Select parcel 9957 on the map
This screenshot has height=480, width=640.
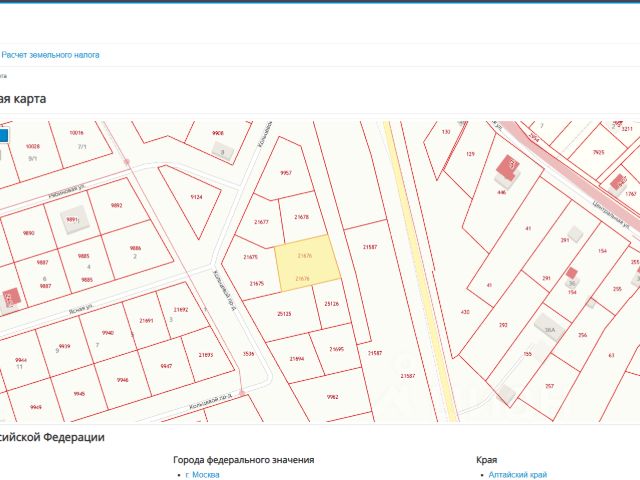(286, 171)
